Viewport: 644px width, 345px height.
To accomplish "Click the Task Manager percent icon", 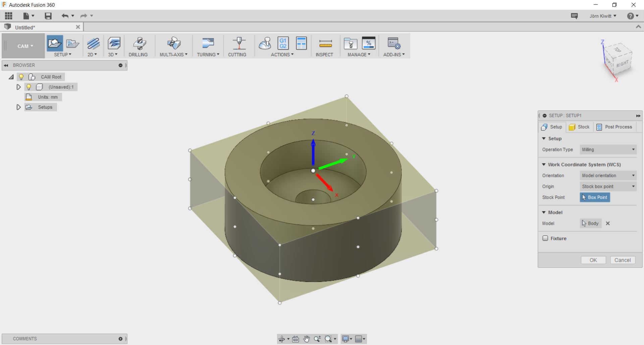I will click(x=369, y=43).
